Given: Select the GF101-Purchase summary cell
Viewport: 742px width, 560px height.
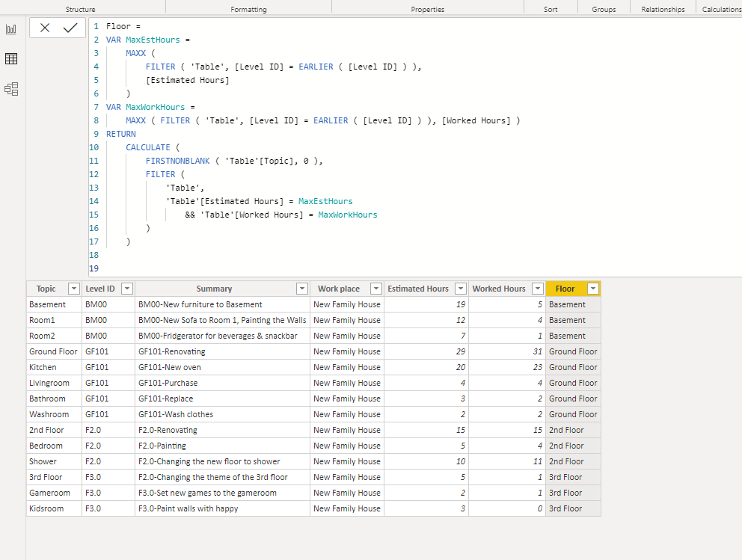Looking at the screenshot, I should pos(222,383).
